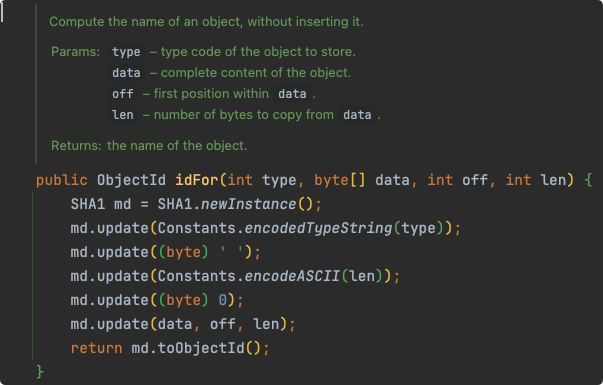This screenshot has width=603, height=385.
Task: Click the doc summary sentence
Action: [x=206, y=22]
